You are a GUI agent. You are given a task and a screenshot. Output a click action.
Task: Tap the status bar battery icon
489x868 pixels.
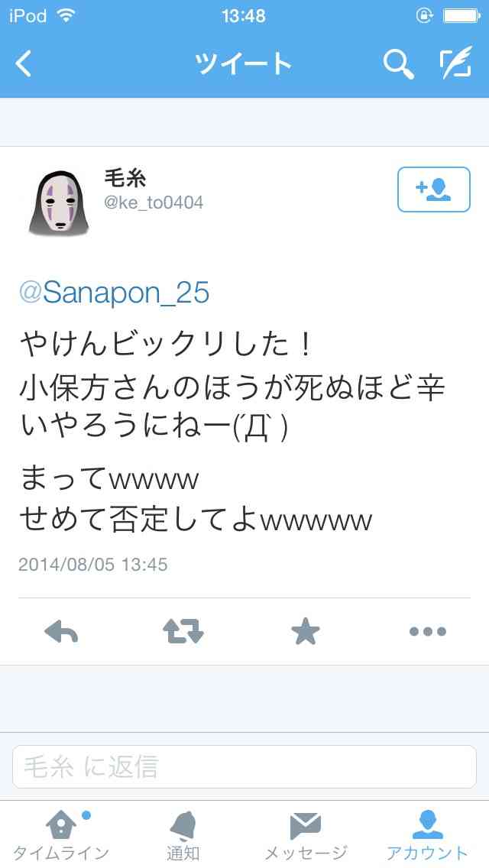pos(461,16)
